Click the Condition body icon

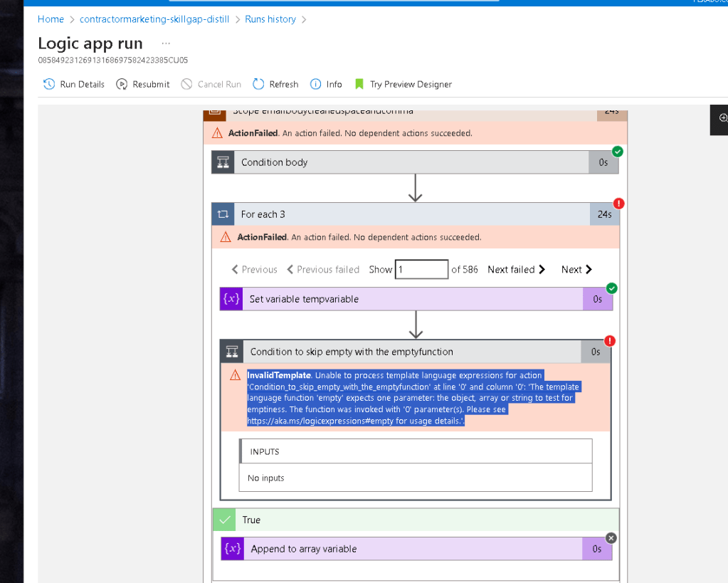coord(223,162)
